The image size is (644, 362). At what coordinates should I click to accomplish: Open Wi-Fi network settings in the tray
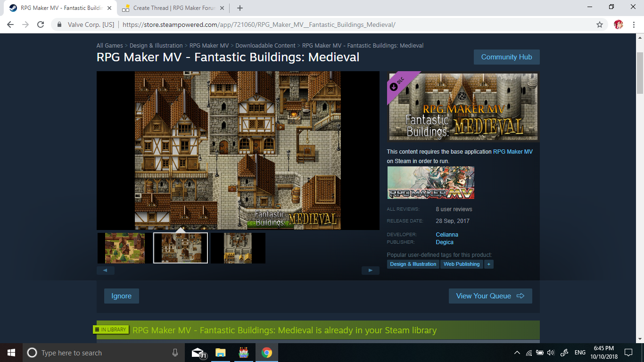pyautogui.click(x=529, y=353)
